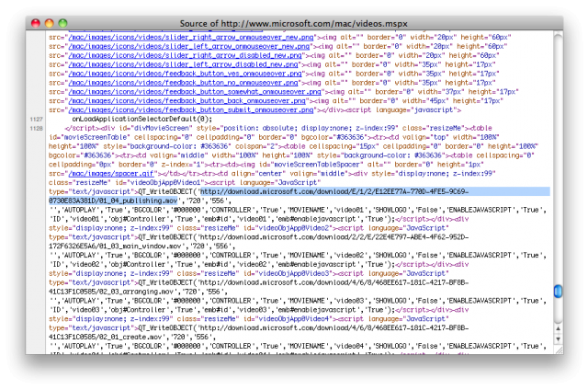
Task: Click the window title 'Source of http://www.microsoft.com/mac/videos.mspx'
Action: pyautogui.click(x=294, y=24)
